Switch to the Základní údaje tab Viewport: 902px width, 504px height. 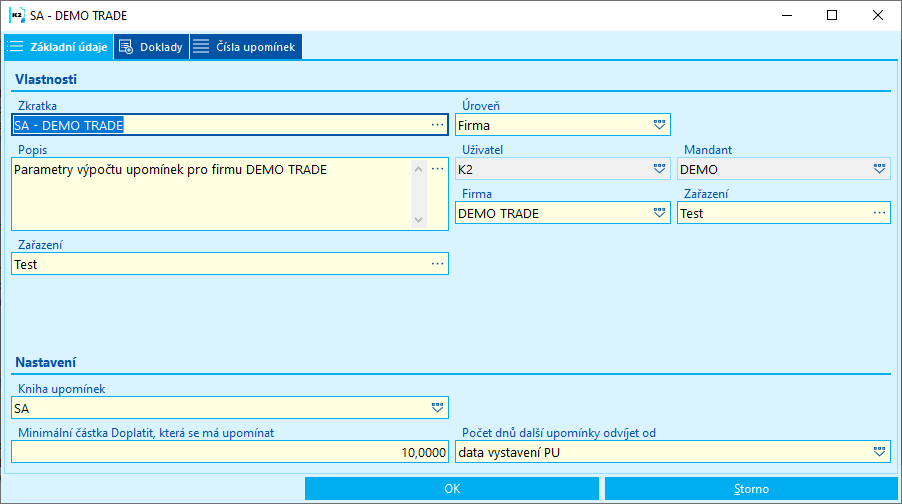(59, 47)
